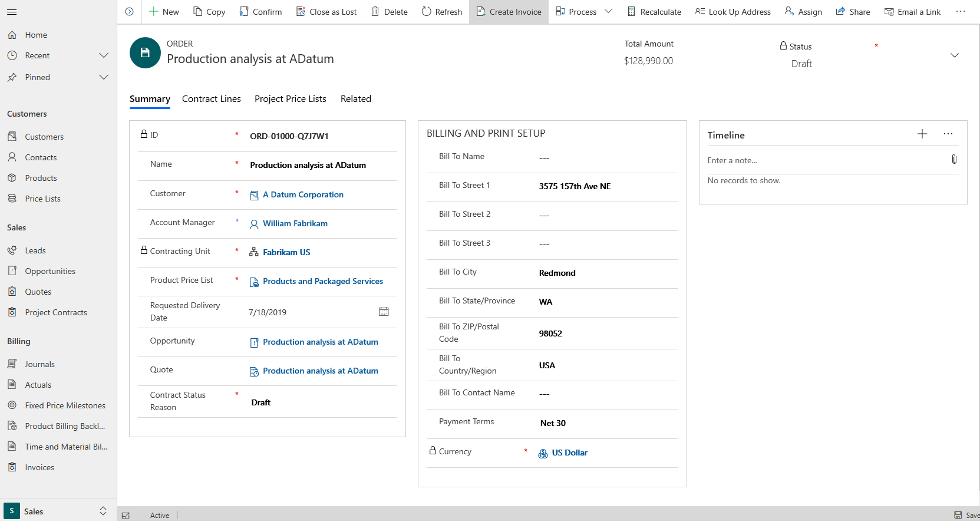Click the Bill To ZIP/Postal Code field
Screen dimensions: 980x525
(608, 334)
